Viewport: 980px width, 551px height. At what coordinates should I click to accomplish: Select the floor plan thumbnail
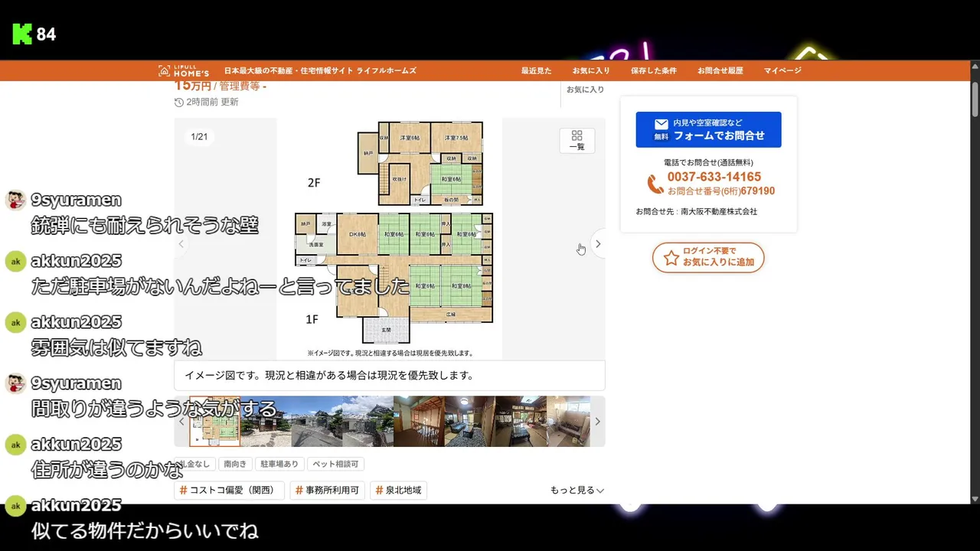pos(214,421)
